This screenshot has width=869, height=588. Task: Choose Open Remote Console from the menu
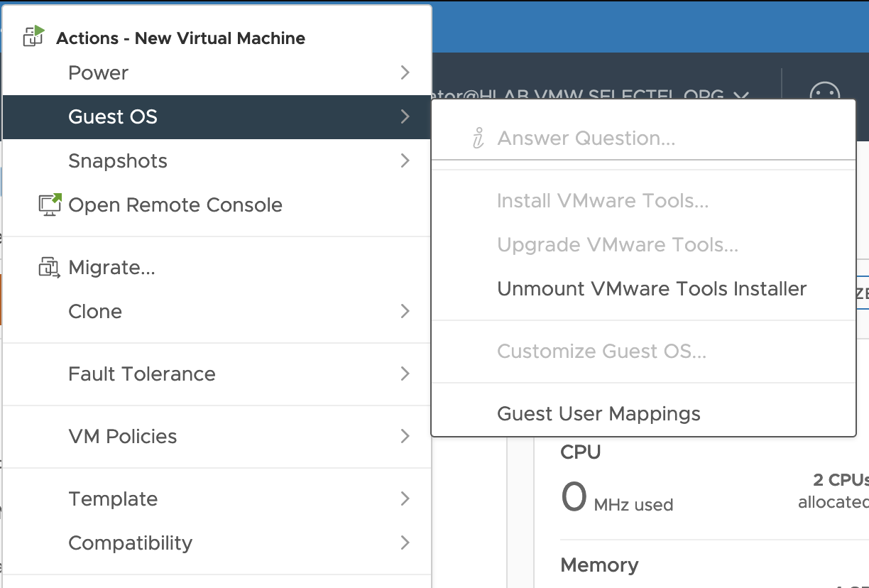tap(175, 205)
